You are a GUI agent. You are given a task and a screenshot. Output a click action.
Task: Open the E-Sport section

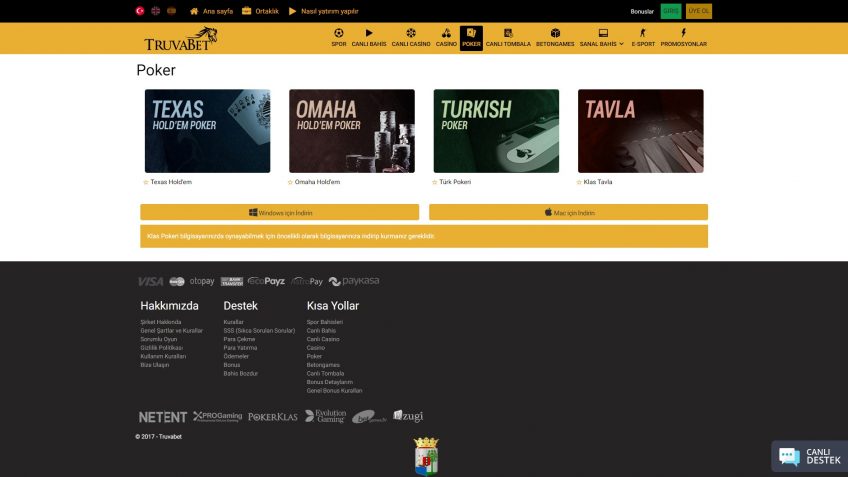tap(643, 38)
